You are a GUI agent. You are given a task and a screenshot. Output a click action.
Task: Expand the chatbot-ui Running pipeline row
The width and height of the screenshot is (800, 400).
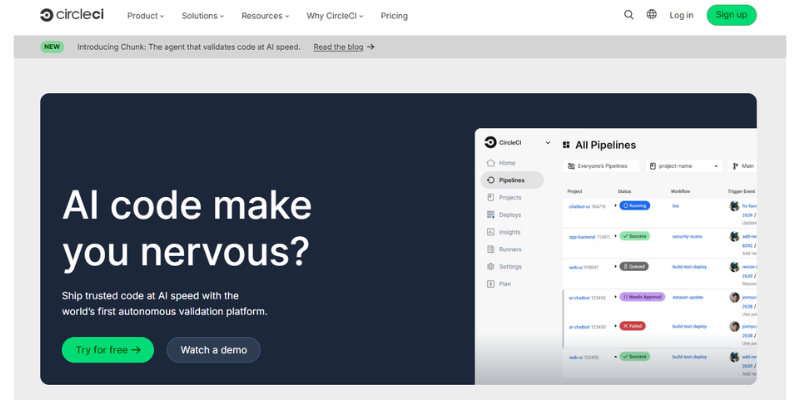point(615,205)
